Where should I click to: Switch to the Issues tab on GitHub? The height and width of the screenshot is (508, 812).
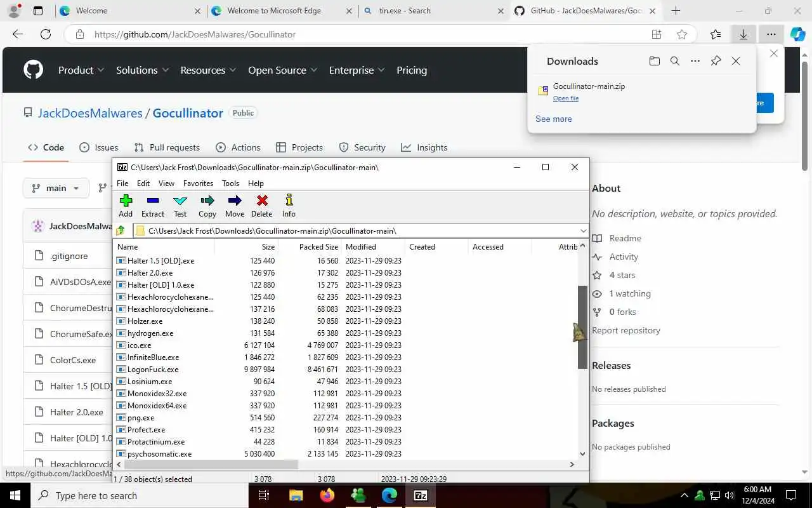click(x=99, y=147)
